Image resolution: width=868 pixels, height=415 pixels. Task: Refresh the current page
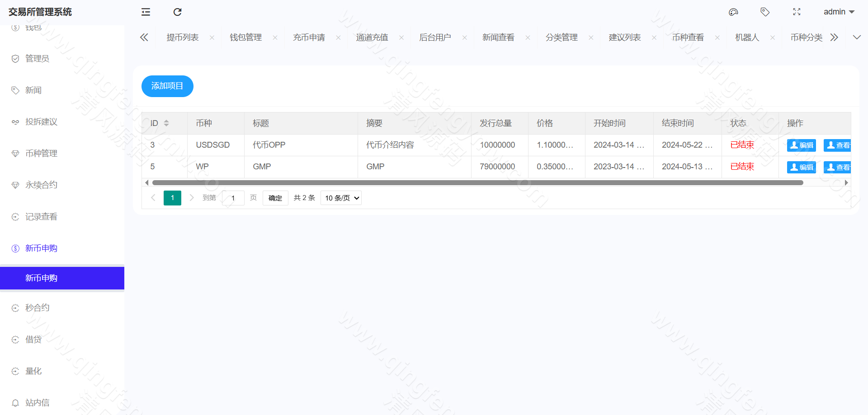point(177,12)
